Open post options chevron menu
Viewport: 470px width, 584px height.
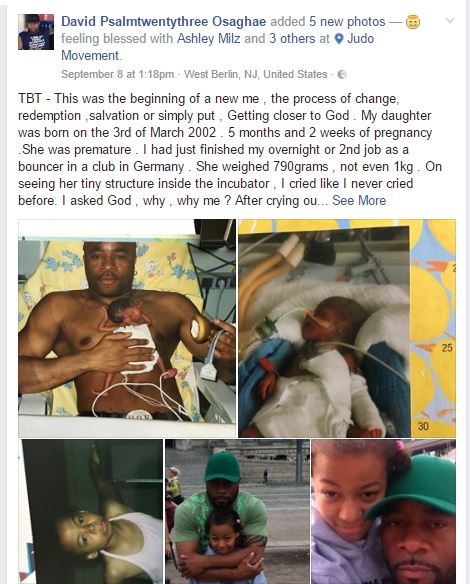450,20
